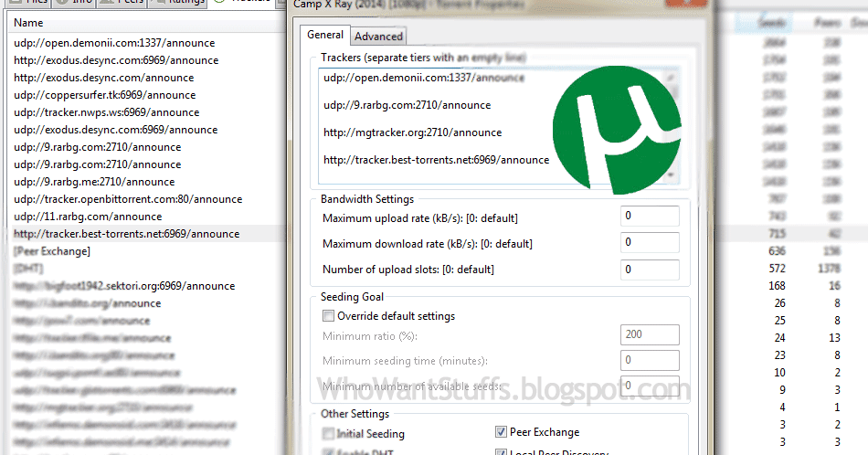Click peers value 16
Viewport: 868px width, 455px height.
pyautogui.click(x=835, y=286)
